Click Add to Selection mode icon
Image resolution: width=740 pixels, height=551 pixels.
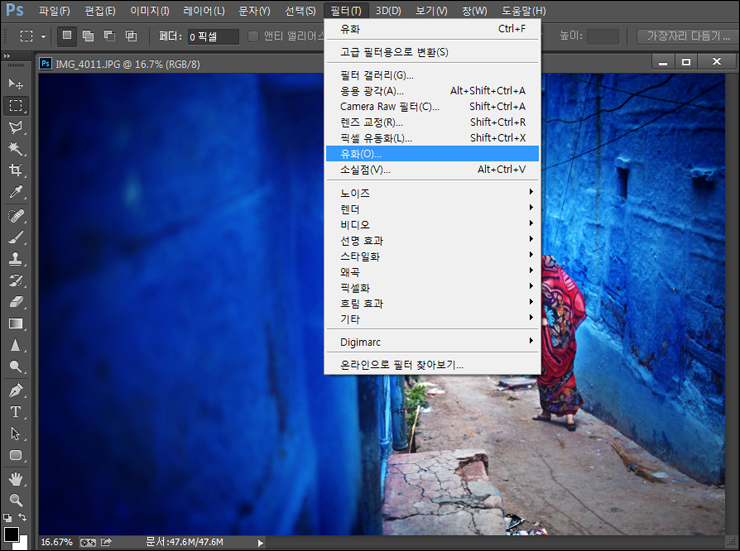pyautogui.click(x=88, y=36)
